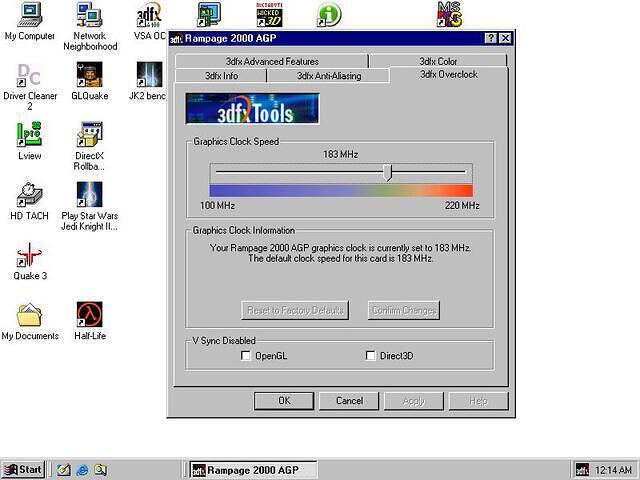Switch to the 3dfx Advanced Features tab

click(272, 61)
